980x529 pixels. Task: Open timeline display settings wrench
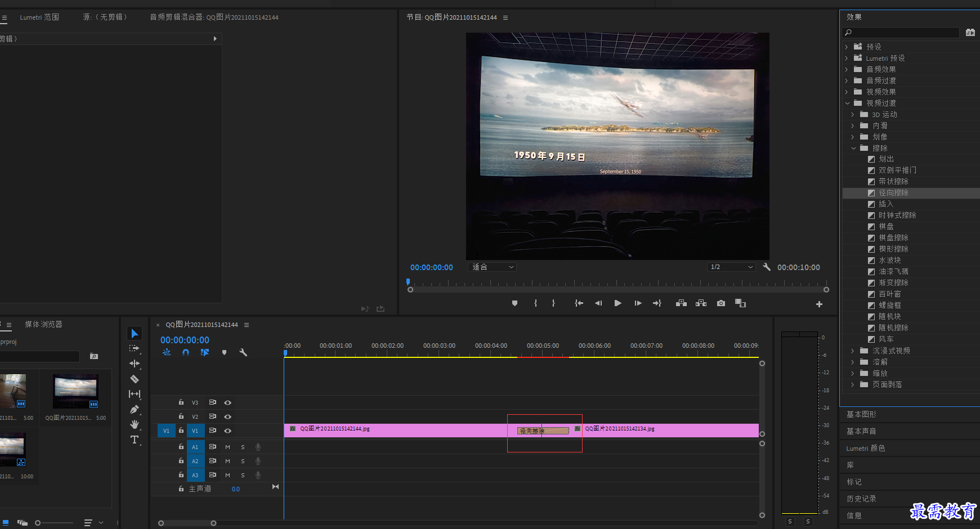[243, 352]
